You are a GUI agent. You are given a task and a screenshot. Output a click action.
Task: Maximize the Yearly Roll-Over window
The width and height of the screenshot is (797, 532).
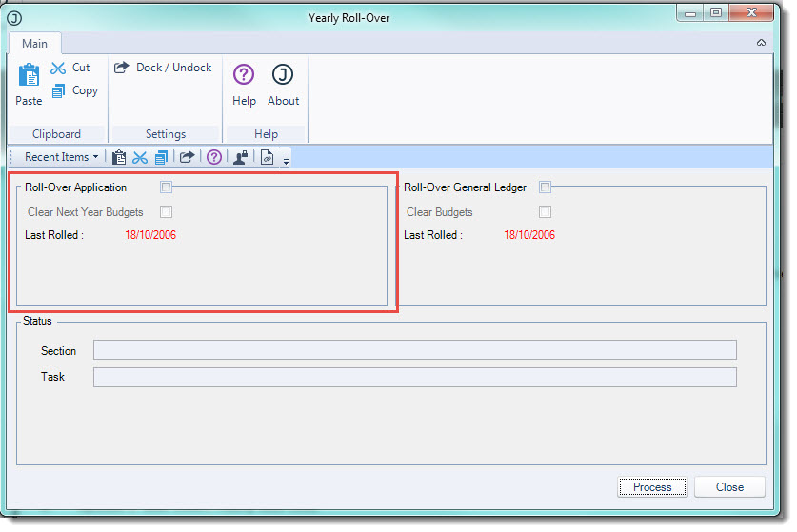(716, 12)
